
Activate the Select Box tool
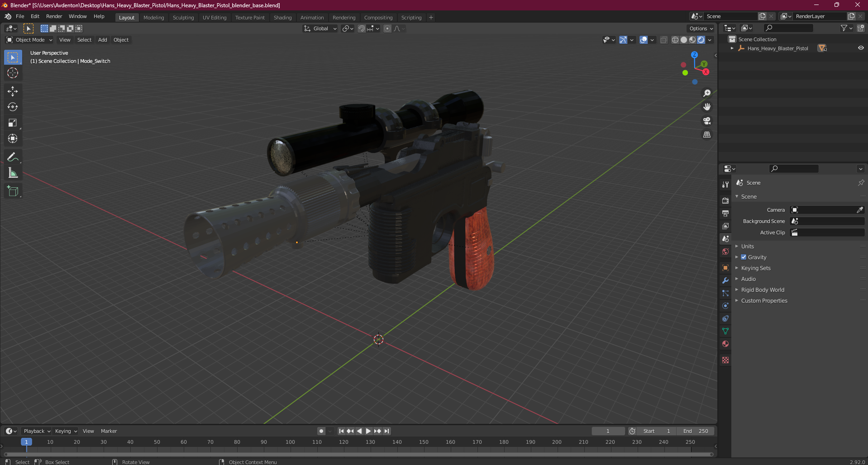pos(13,57)
